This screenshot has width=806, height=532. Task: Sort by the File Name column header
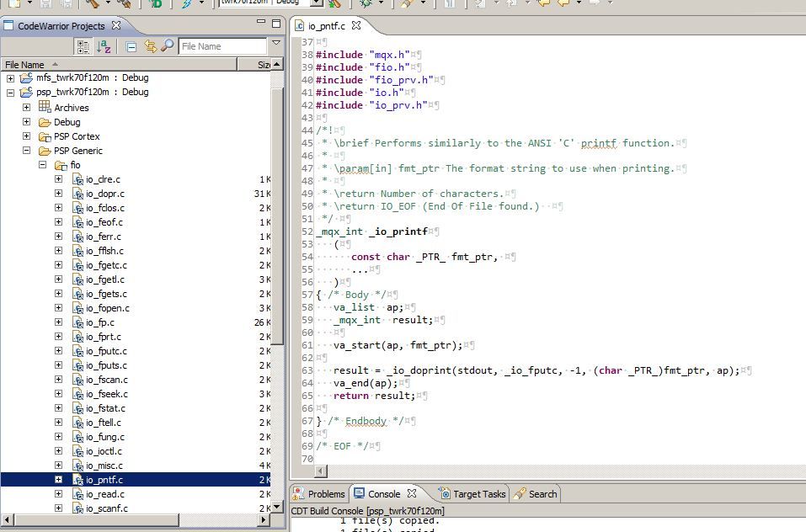click(x=119, y=65)
